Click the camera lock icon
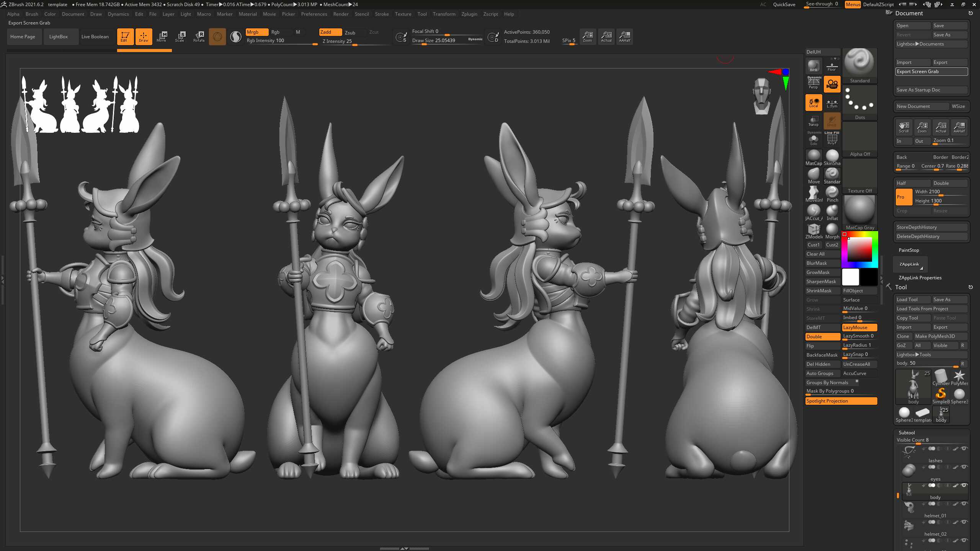Image resolution: width=980 pixels, height=551 pixels. 832,84
